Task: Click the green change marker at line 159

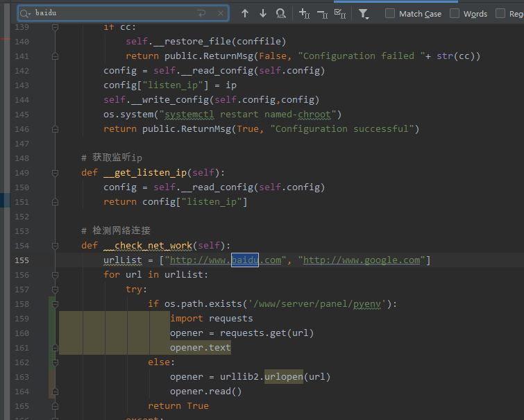Action: [52, 319]
